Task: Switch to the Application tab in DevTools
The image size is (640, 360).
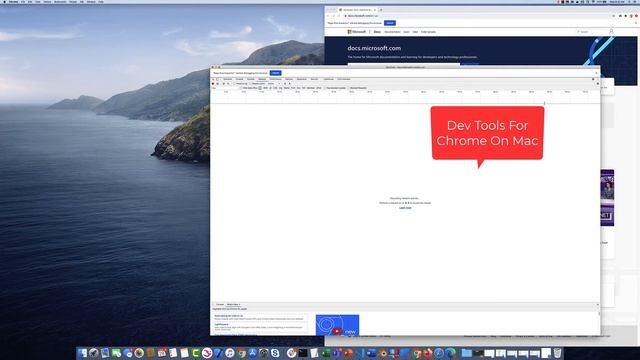Action: (302, 79)
